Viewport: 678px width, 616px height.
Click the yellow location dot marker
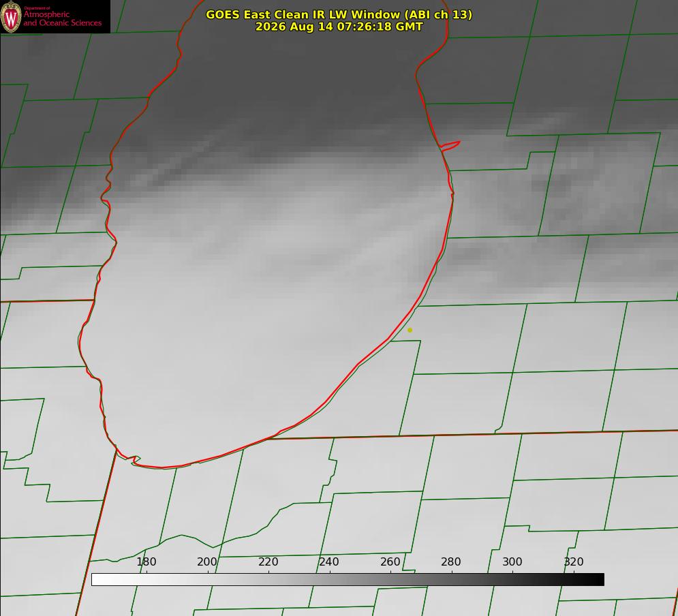pos(410,330)
